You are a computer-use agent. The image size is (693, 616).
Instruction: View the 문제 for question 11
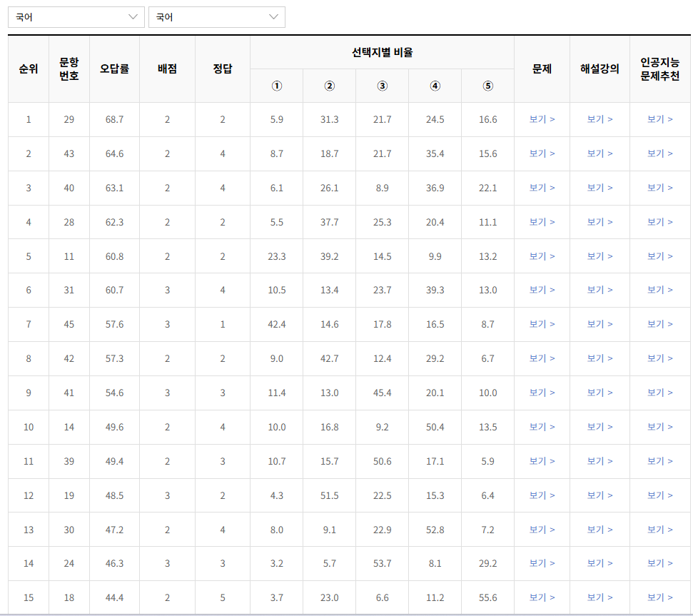pyautogui.click(x=542, y=256)
